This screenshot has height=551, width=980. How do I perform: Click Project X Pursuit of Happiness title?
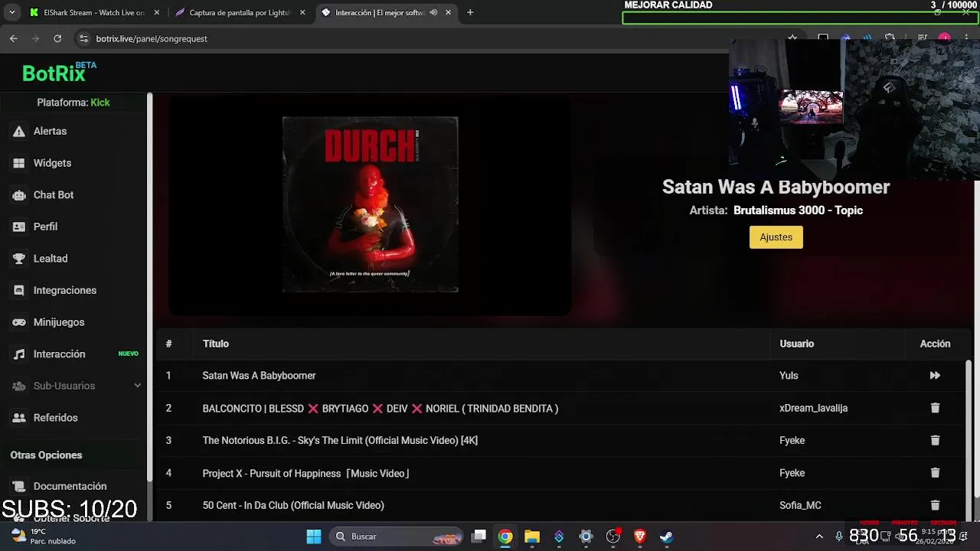pyautogui.click(x=306, y=473)
